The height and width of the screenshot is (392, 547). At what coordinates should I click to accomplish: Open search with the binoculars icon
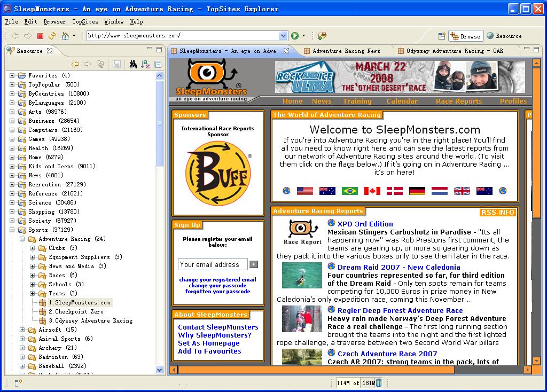tap(133, 64)
